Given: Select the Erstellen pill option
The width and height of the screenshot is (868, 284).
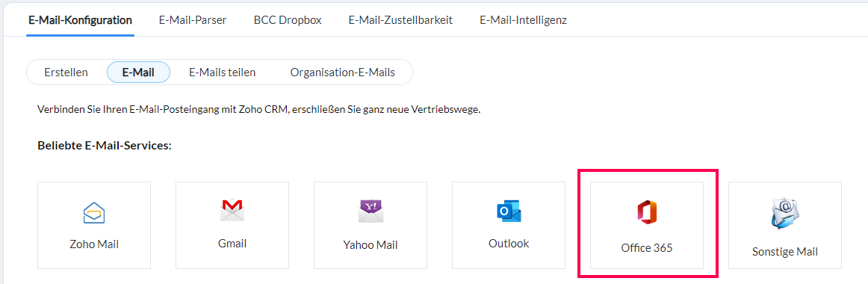Looking at the screenshot, I should click(x=66, y=72).
